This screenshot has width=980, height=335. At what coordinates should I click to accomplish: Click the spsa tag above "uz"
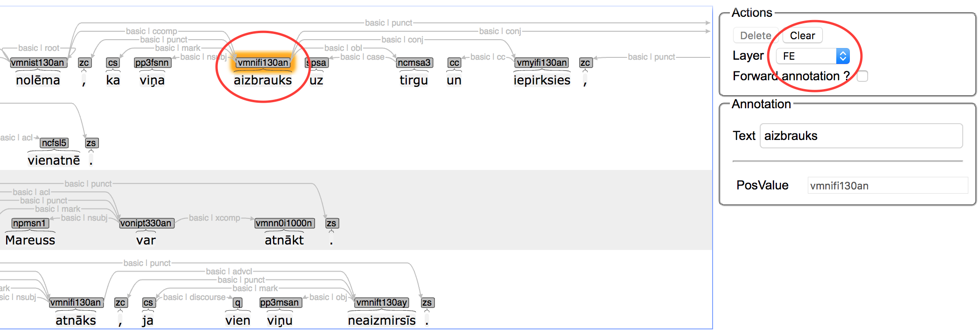tap(316, 62)
